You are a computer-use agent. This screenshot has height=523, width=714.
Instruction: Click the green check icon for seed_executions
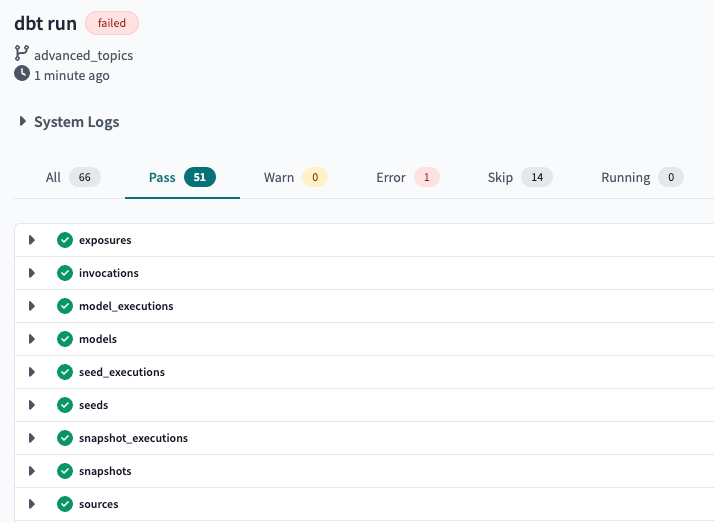[x=65, y=372]
